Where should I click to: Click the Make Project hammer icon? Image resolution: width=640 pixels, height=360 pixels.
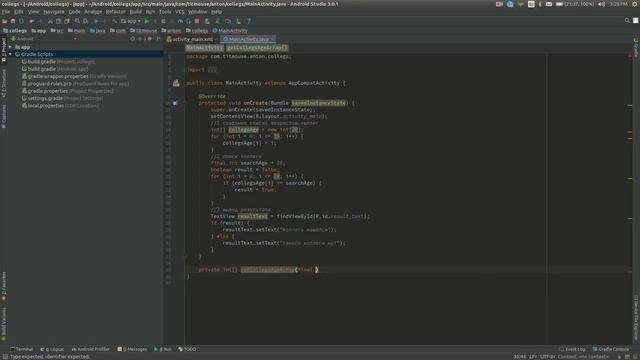(x=115, y=21)
